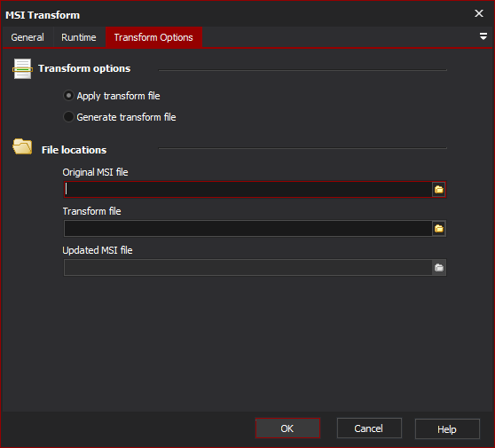The image size is (495, 448).
Task: Click inside the Transform file field
Action: (247, 229)
